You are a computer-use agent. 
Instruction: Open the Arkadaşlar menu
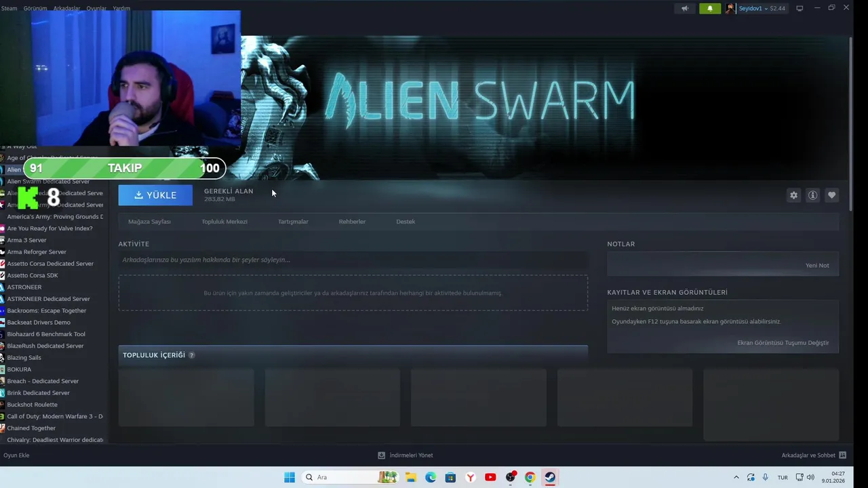[66, 8]
